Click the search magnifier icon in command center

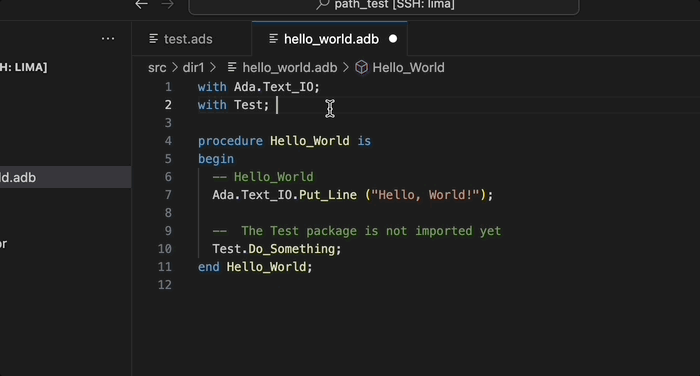coord(323,4)
